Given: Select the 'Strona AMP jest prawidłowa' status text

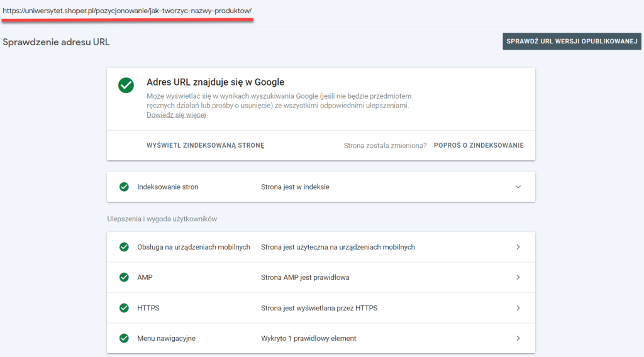Looking at the screenshot, I should (305, 277).
